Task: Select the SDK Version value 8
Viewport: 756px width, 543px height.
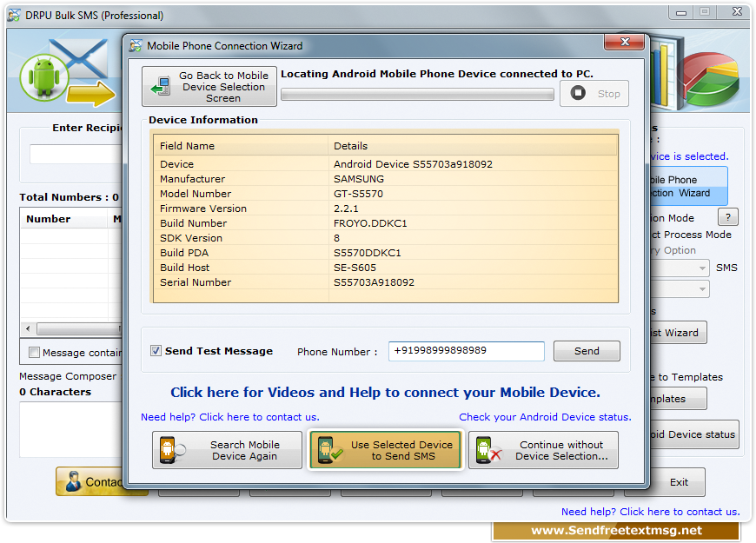Action: pos(336,238)
